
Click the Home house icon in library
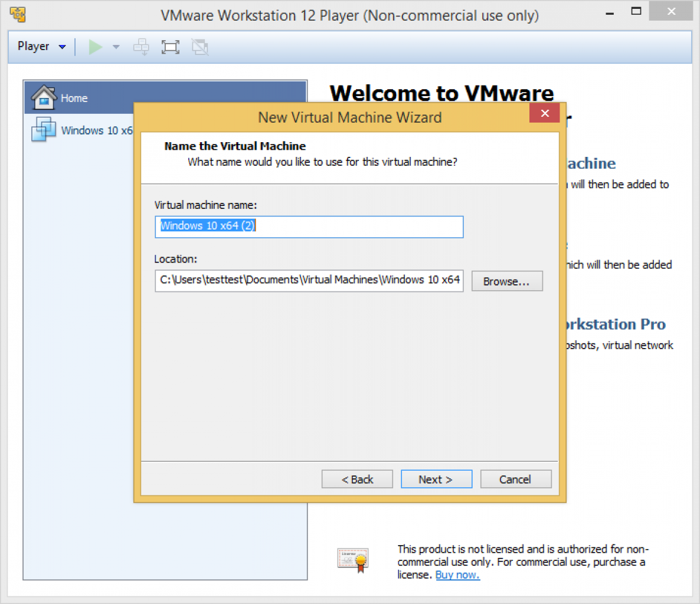click(43, 97)
